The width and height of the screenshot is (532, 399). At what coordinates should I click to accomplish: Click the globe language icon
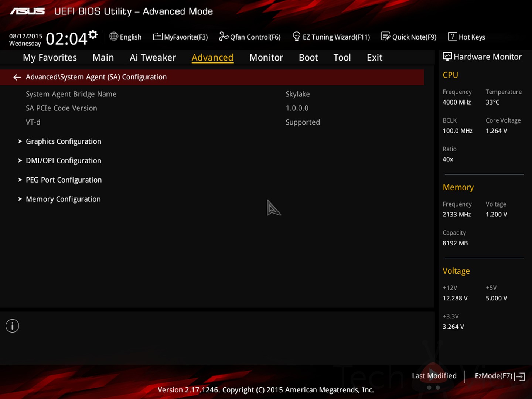pos(114,36)
